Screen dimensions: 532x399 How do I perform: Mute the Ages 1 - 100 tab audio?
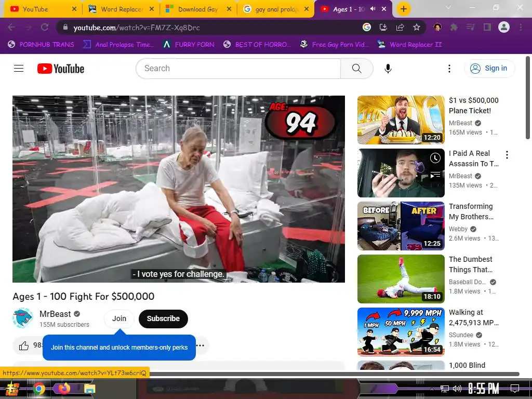[x=373, y=9]
